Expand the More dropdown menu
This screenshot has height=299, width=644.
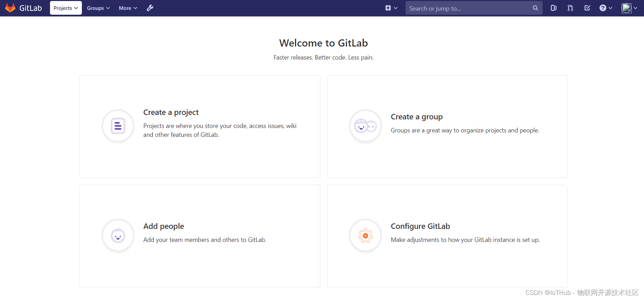click(x=128, y=8)
